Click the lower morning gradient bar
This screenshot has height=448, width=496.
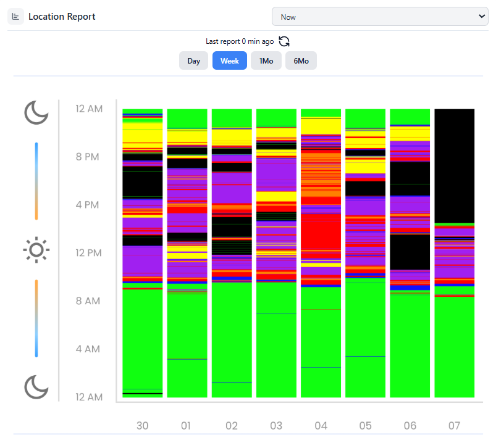pos(36,318)
